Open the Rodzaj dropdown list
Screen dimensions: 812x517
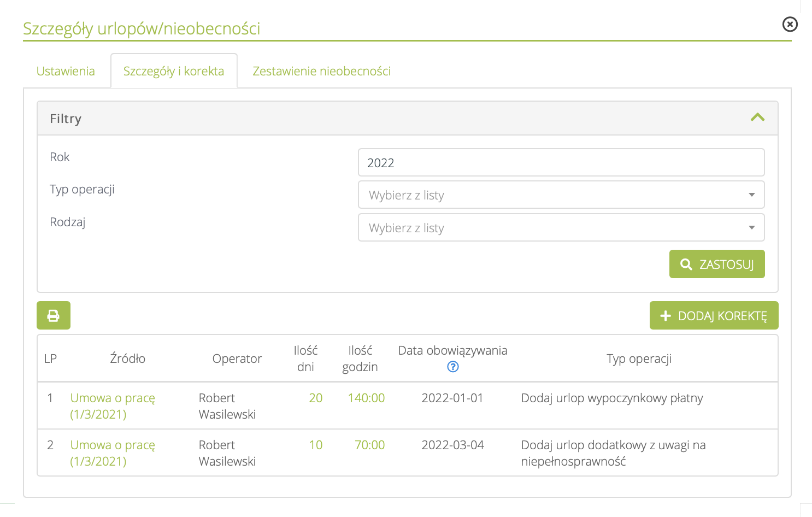pos(561,228)
